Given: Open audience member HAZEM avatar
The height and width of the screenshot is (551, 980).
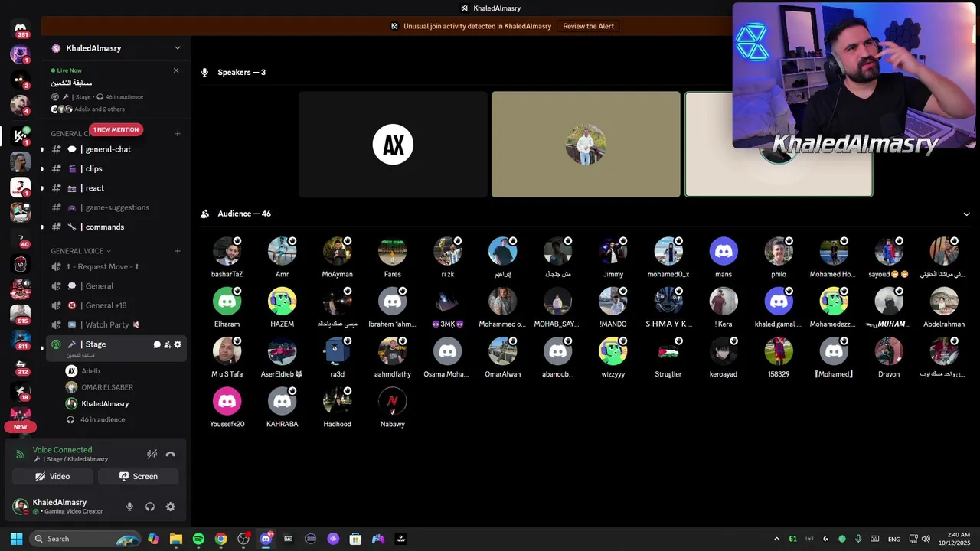Looking at the screenshot, I should (282, 302).
